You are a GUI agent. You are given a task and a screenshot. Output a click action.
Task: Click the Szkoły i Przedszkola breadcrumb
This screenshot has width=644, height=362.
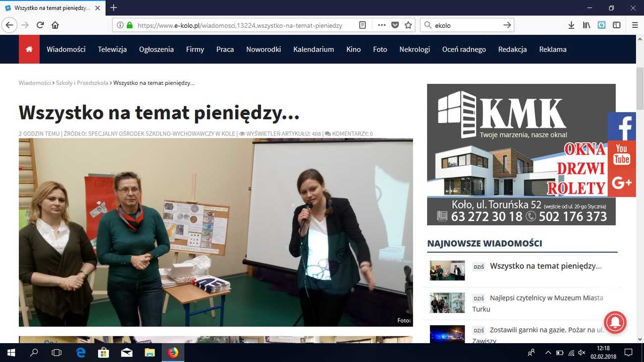82,83
